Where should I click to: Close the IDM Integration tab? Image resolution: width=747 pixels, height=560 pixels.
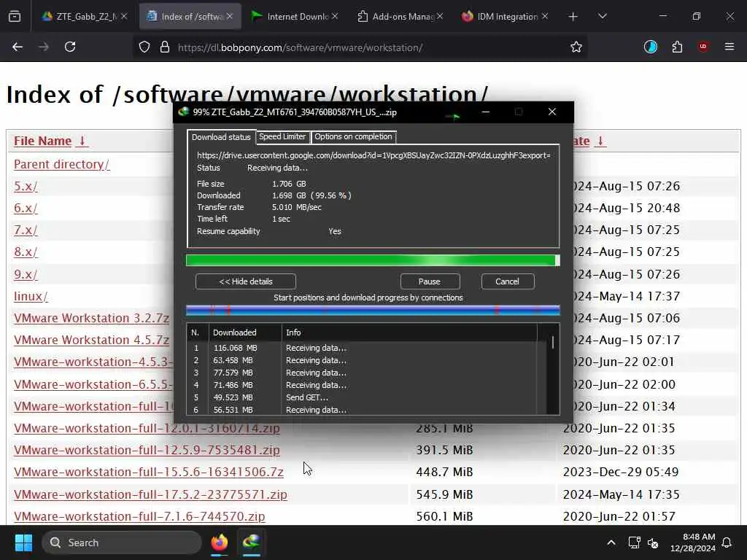click(x=545, y=16)
